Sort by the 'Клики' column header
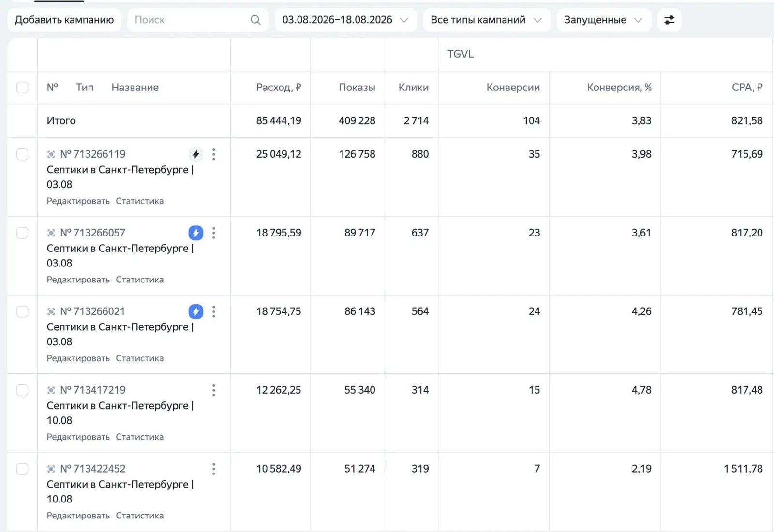The height and width of the screenshot is (532, 774). [x=414, y=88]
